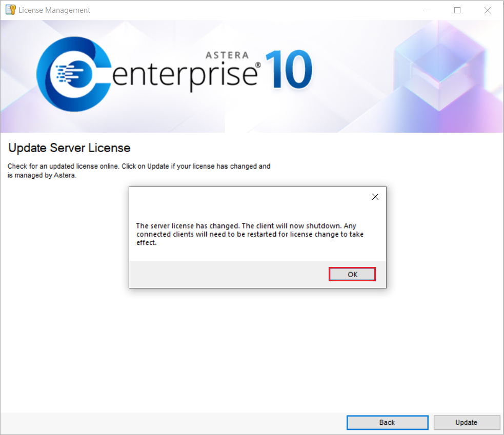Click the OK button in the dialog
This screenshot has height=435, width=504.
pos(352,274)
